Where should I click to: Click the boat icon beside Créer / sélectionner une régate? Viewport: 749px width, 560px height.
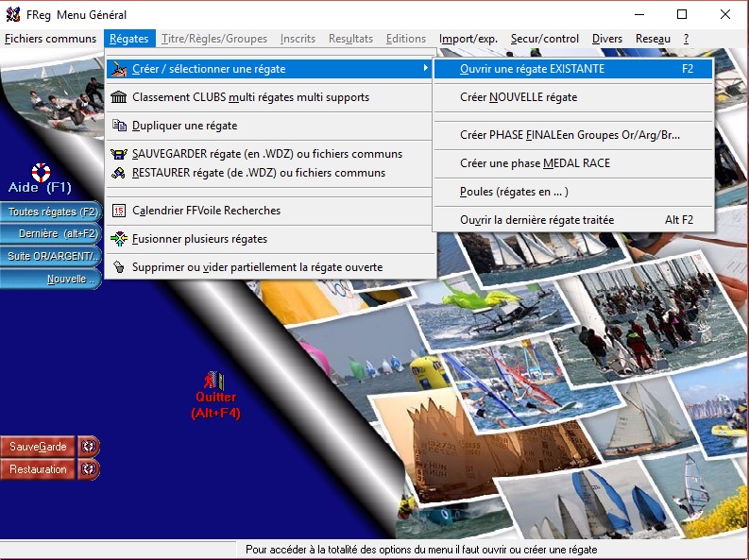(x=119, y=69)
